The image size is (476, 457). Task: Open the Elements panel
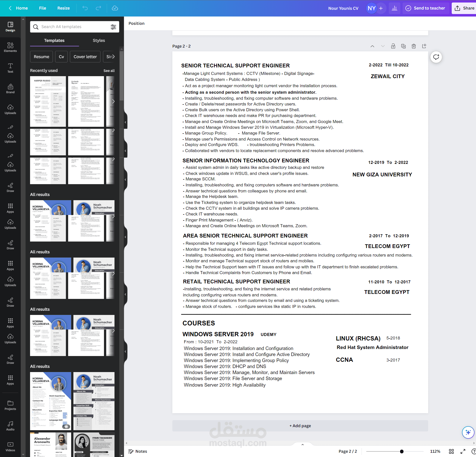click(10, 47)
